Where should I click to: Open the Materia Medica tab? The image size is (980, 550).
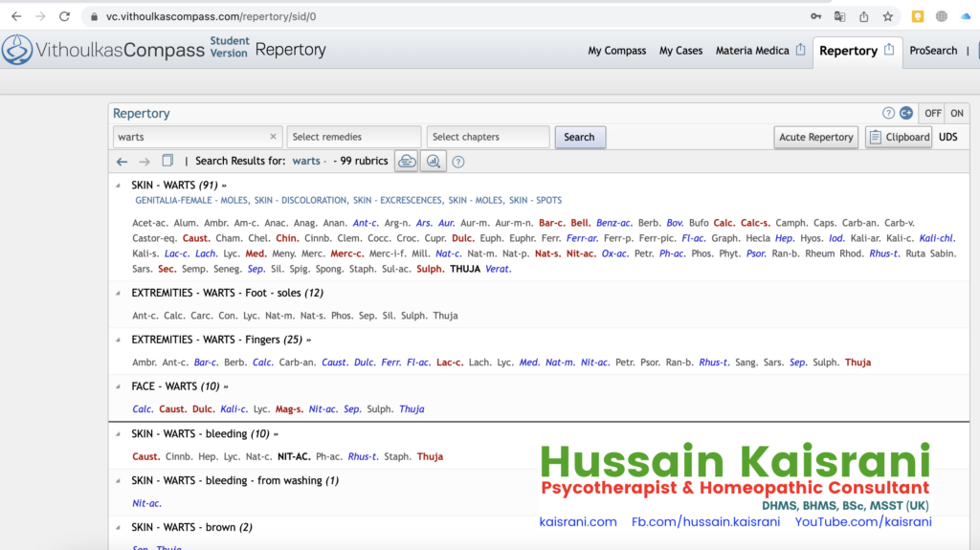[x=752, y=51]
